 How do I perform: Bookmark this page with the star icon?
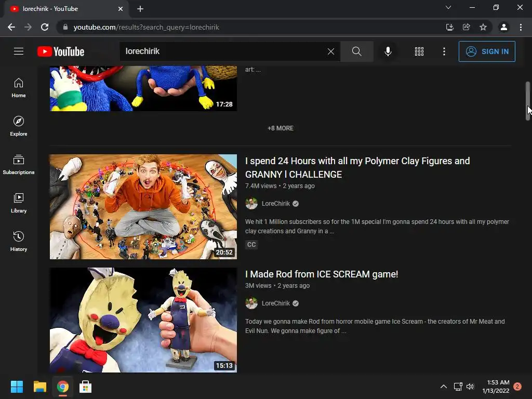[x=483, y=27]
